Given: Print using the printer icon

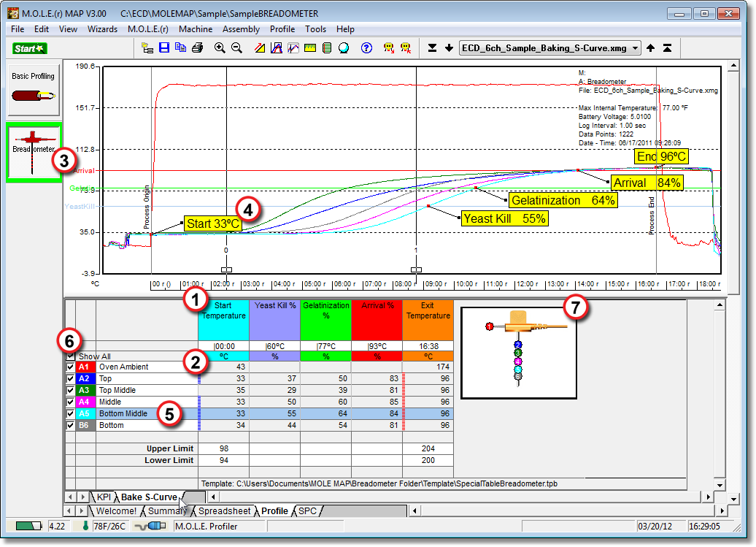Looking at the screenshot, I should [197, 47].
